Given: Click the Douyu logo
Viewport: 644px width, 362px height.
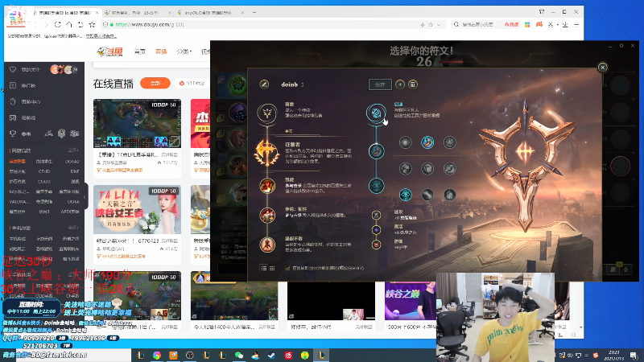Looking at the screenshot, I should [x=109, y=51].
